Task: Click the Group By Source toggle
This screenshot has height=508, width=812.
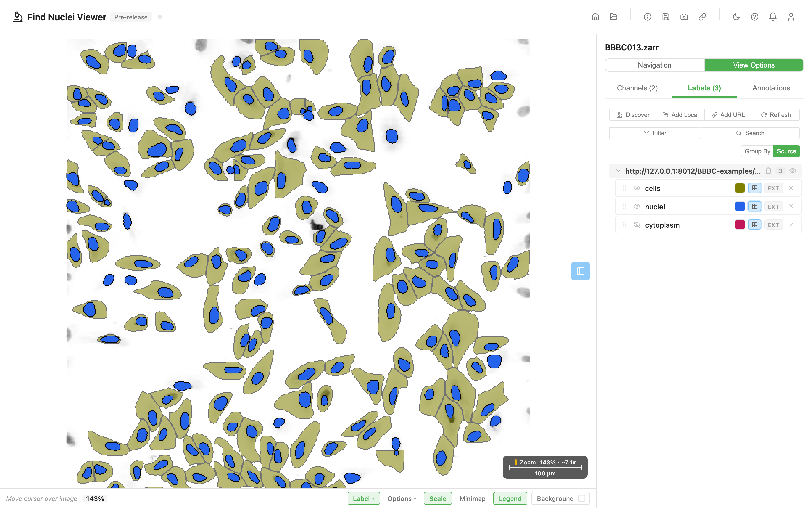Action: click(x=786, y=151)
